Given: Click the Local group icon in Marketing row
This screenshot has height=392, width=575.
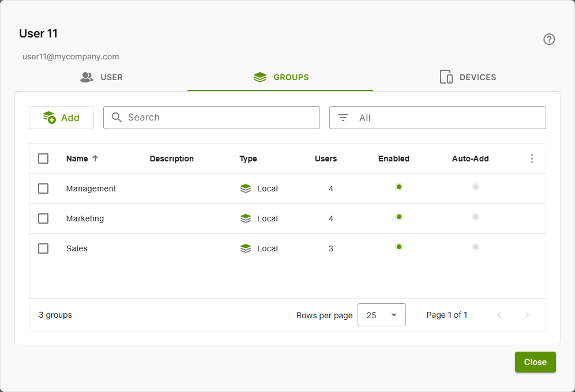Looking at the screenshot, I should click(x=246, y=218).
